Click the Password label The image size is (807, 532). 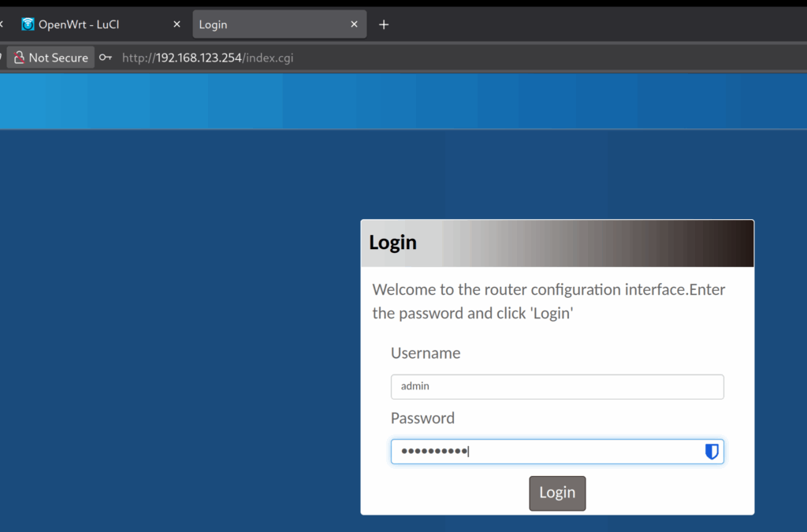pos(422,418)
